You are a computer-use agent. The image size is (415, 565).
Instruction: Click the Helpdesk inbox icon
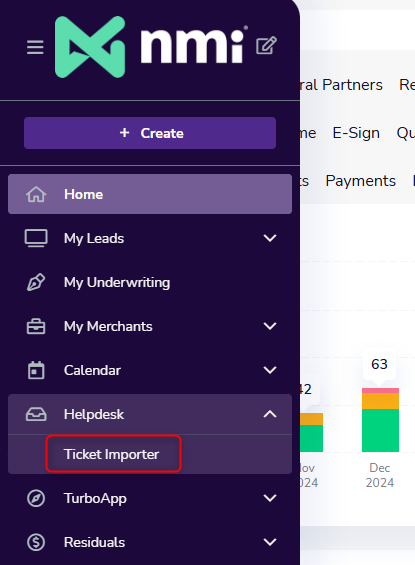point(36,414)
